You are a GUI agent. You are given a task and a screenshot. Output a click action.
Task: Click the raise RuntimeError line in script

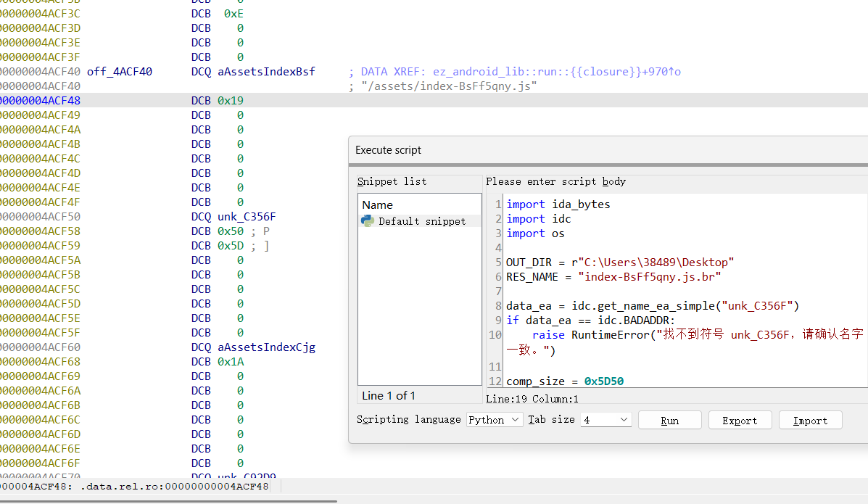click(685, 342)
